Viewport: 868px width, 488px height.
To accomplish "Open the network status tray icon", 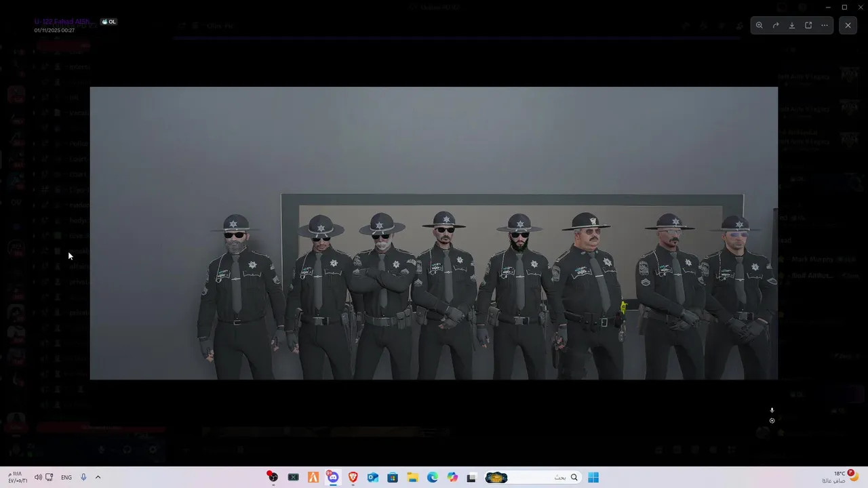I will [50, 477].
